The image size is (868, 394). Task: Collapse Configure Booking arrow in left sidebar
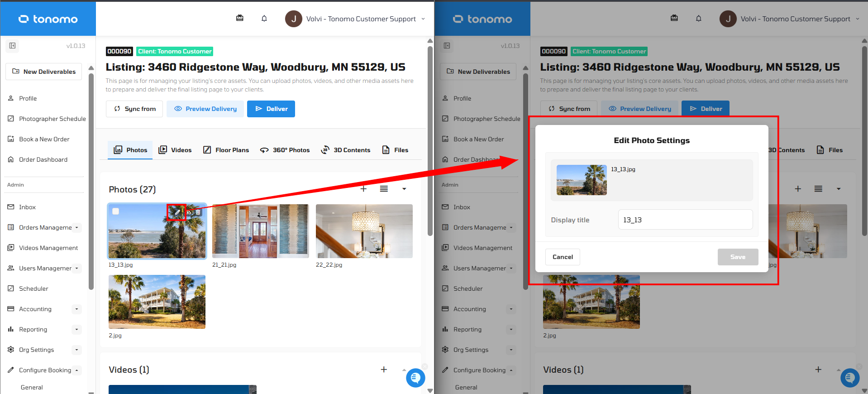(76, 370)
